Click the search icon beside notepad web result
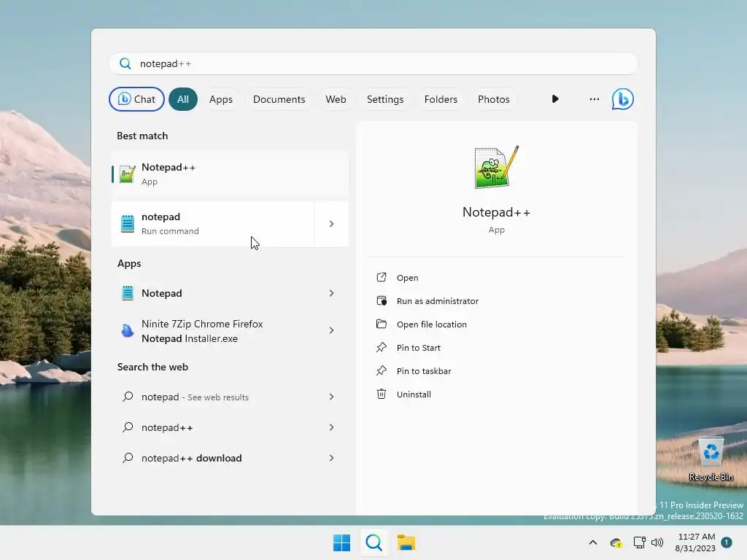The height and width of the screenshot is (560, 747). pyautogui.click(x=127, y=397)
